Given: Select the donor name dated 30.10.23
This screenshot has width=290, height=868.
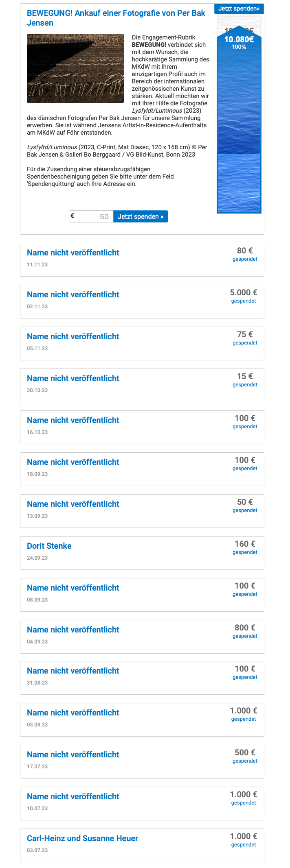Looking at the screenshot, I should (x=73, y=378).
